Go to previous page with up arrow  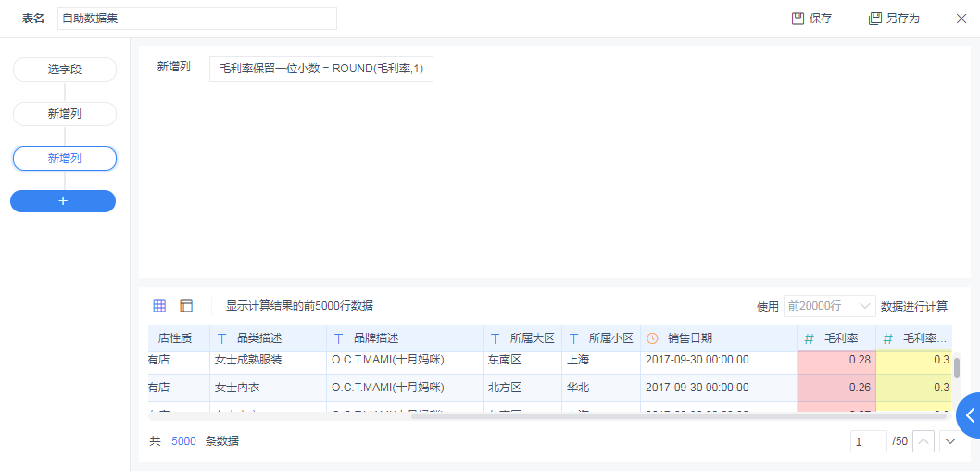923,441
